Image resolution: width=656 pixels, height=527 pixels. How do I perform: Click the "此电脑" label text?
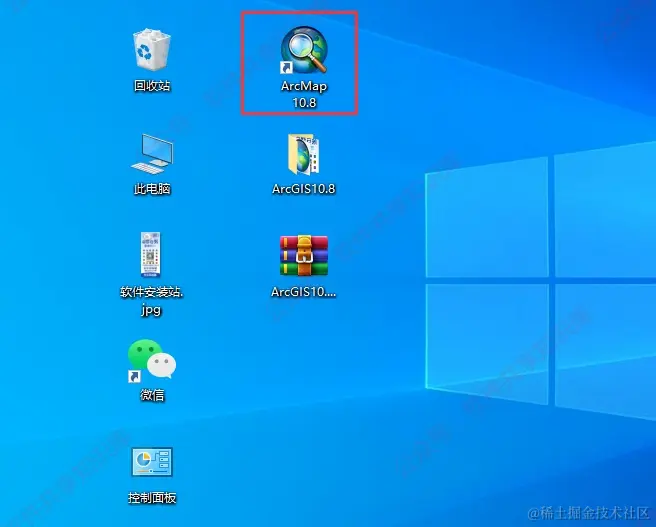pos(152,189)
